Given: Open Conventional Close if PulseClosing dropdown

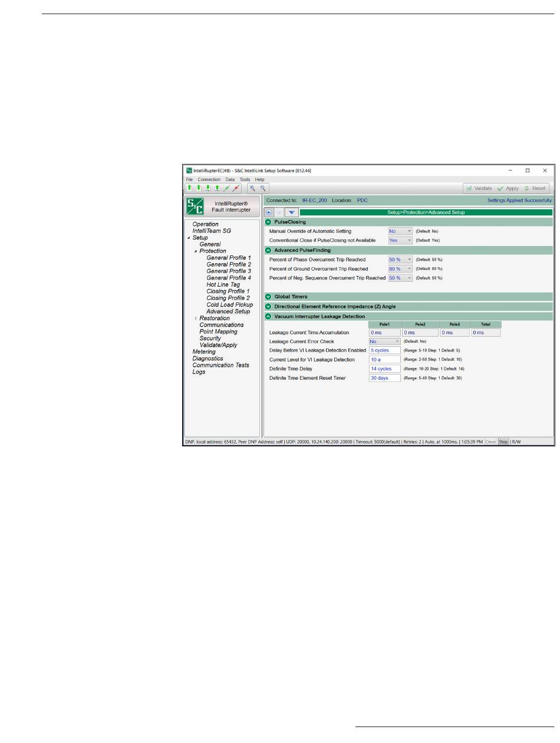Looking at the screenshot, I should (x=400, y=241).
